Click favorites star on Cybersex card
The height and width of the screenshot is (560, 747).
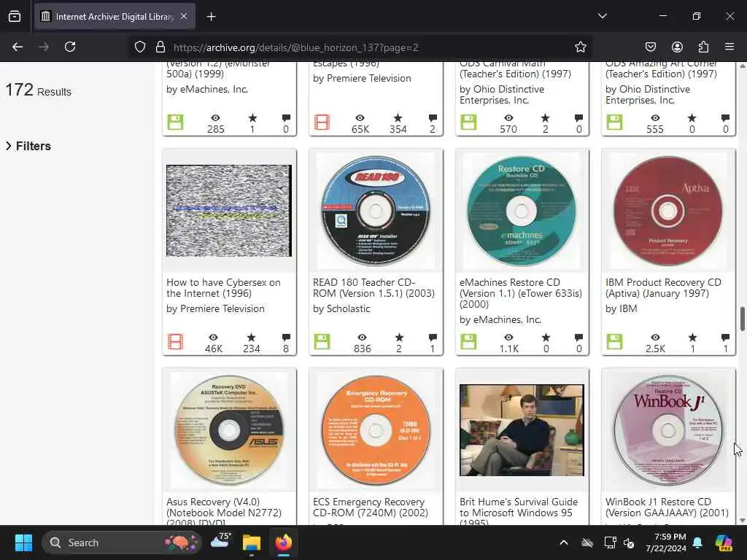pyautogui.click(x=251, y=337)
